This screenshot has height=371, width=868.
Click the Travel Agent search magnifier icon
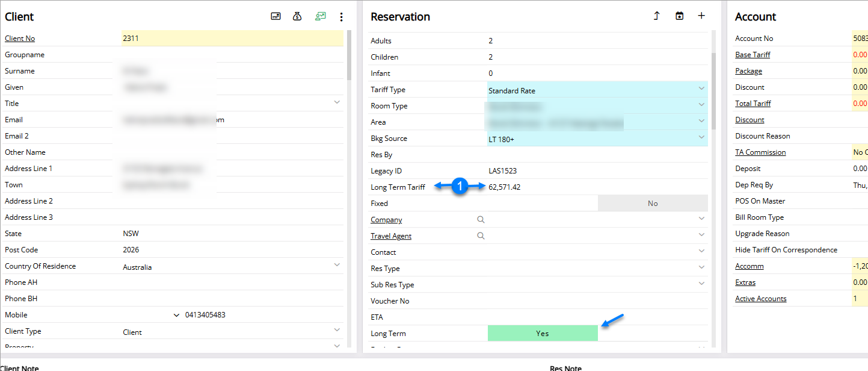tap(481, 236)
